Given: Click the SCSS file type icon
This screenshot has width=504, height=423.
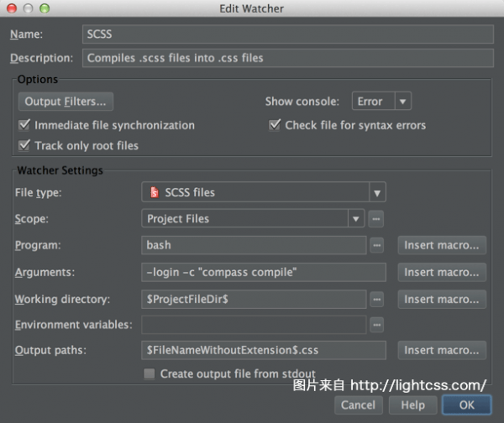Looking at the screenshot, I should pos(154,192).
